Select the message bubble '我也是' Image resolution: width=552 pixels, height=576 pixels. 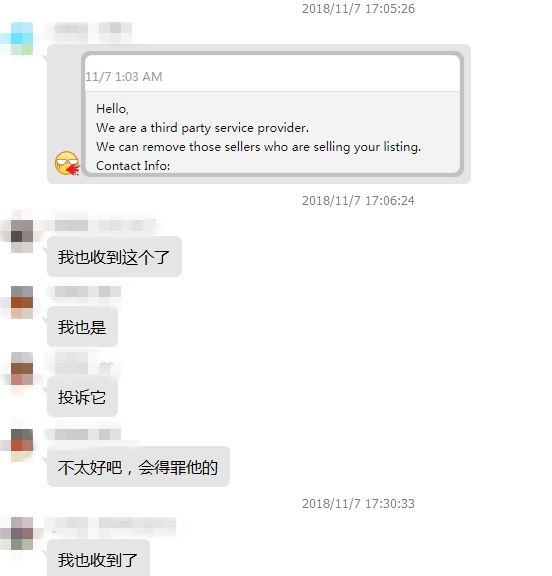coord(82,327)
